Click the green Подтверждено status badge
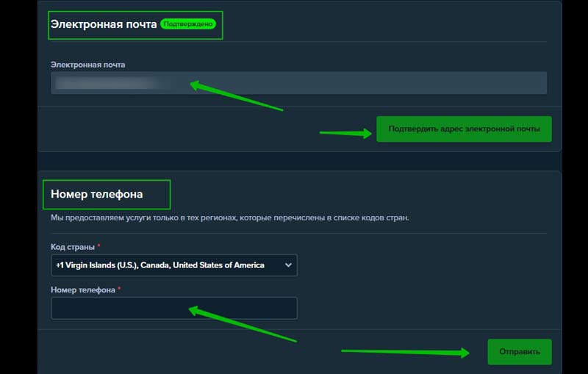This screenshot has width=588, height=374. point(189,24)
